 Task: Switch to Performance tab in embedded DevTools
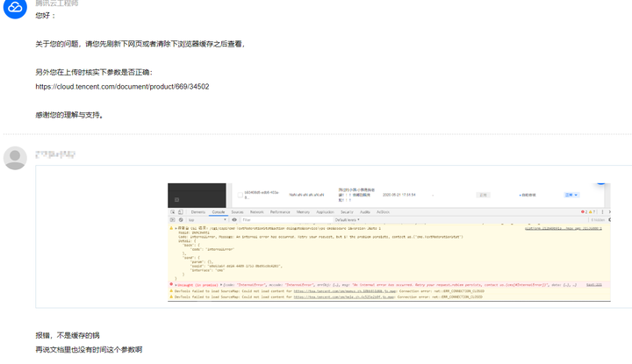280,211
